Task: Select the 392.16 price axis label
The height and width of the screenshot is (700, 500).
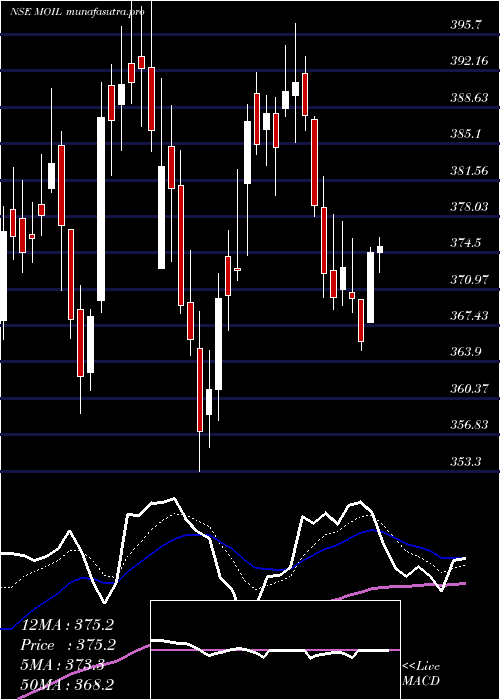Action: [x=469, y=61]
